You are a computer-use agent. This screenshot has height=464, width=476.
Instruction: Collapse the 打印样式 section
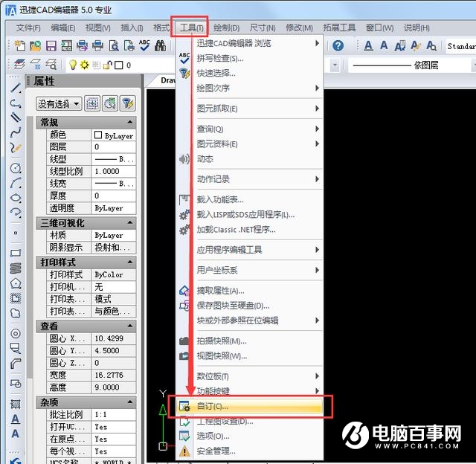pos(130,262)
